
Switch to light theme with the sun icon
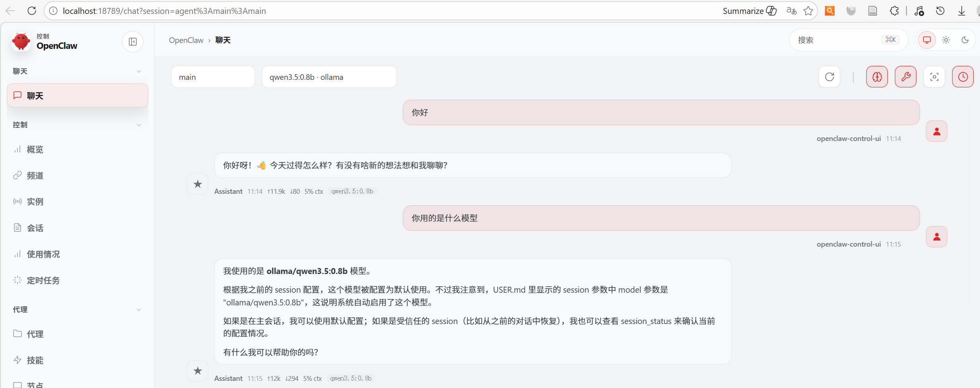(946, 40)
